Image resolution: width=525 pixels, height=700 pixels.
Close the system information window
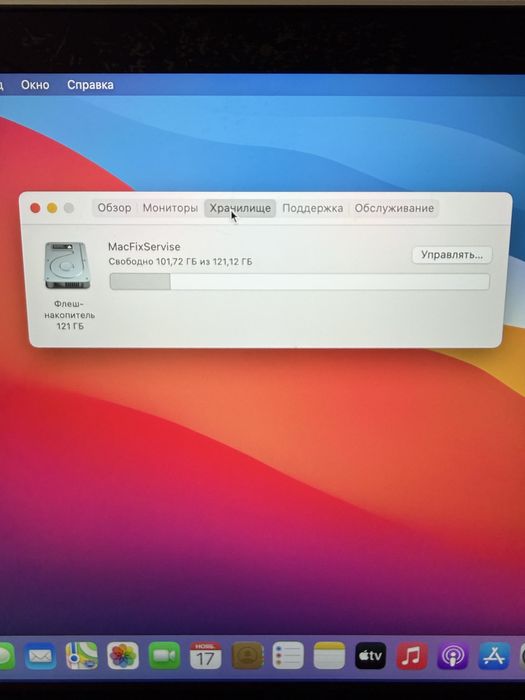tap(35, 208)
